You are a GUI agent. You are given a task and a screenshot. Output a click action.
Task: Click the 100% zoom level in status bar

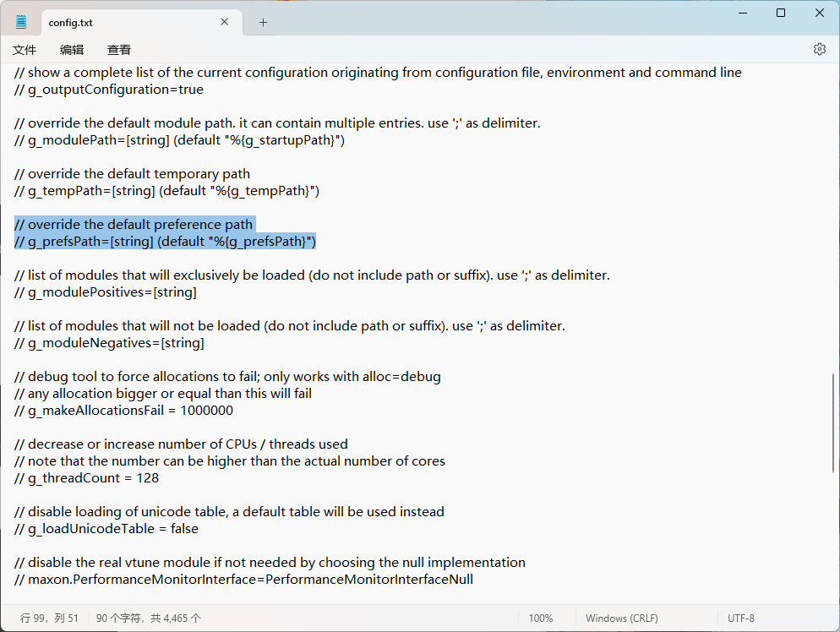(541, 618)
